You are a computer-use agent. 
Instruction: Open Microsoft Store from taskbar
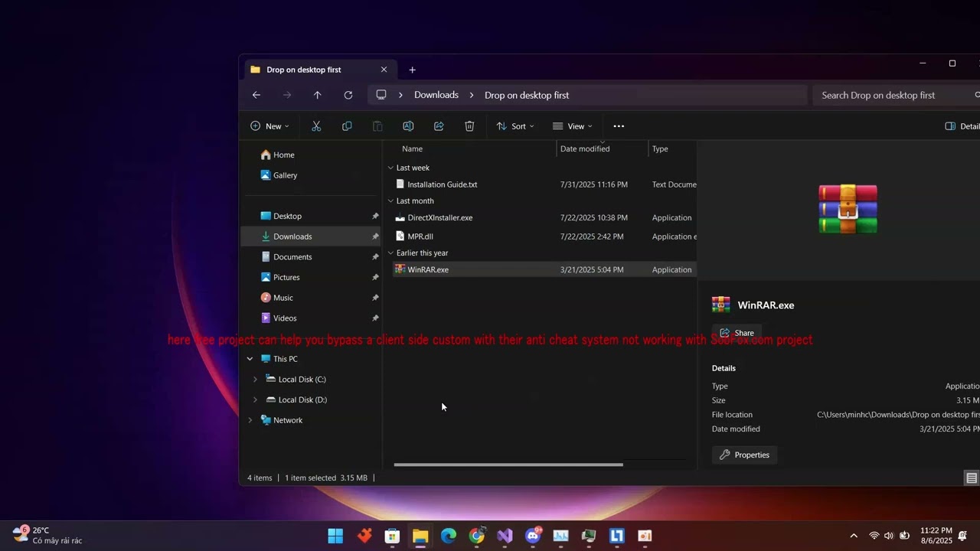coord(392,536)
